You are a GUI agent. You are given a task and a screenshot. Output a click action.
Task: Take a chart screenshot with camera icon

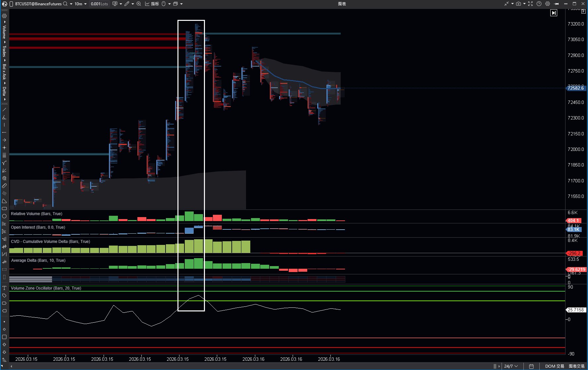click(518, 4)
